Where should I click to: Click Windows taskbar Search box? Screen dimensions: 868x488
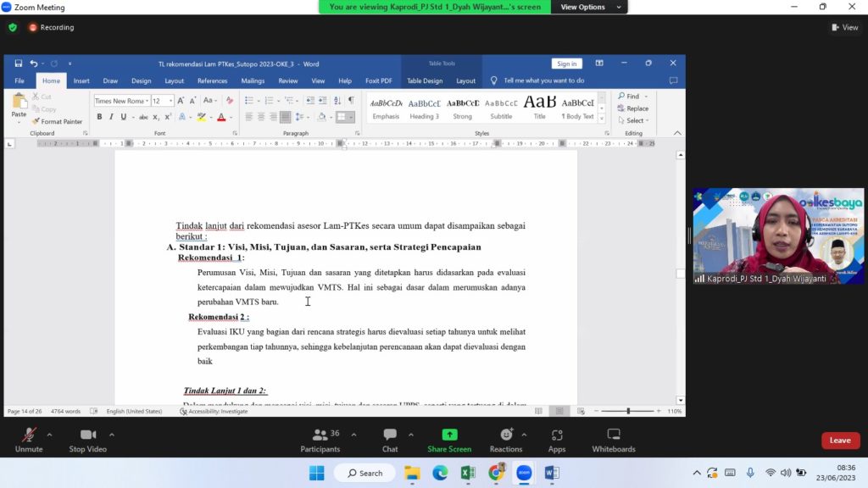364,473
